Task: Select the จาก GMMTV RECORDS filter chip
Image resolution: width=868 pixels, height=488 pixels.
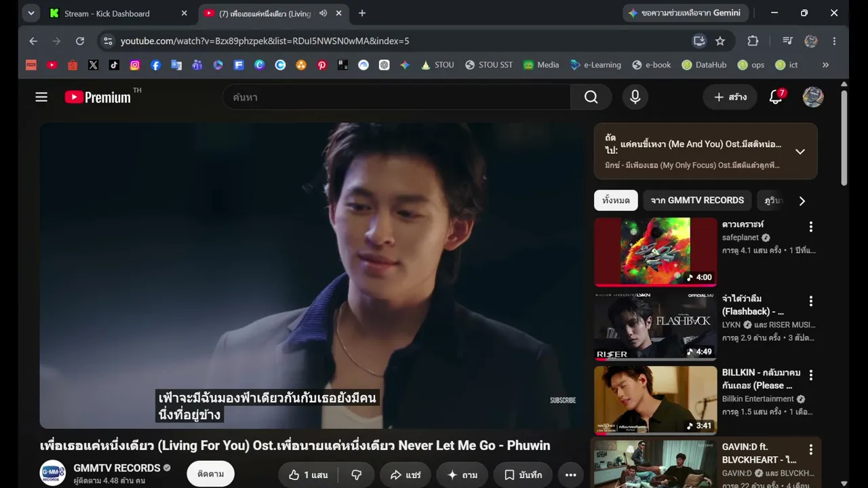Action: [697, 201]
